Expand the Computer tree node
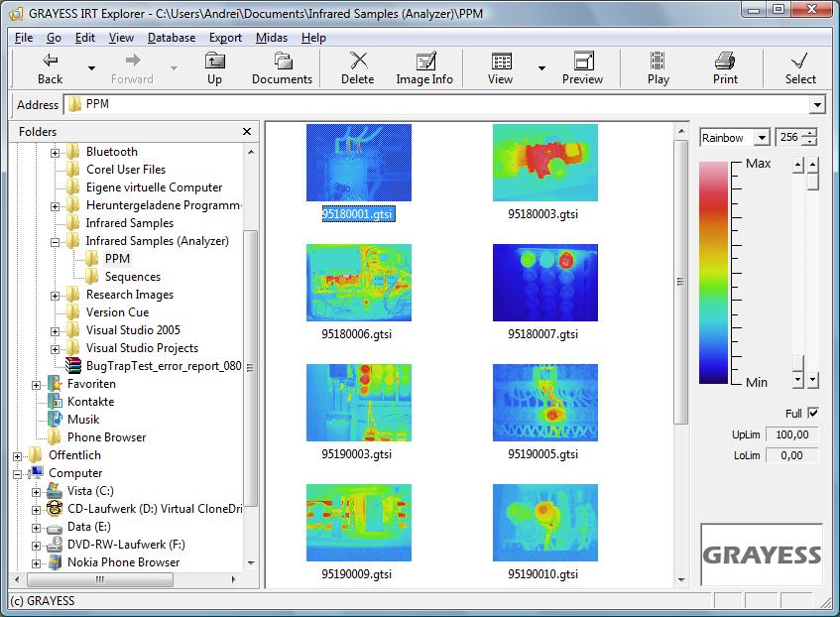Screen dimensions: 840x617 (x=17, y=473)
